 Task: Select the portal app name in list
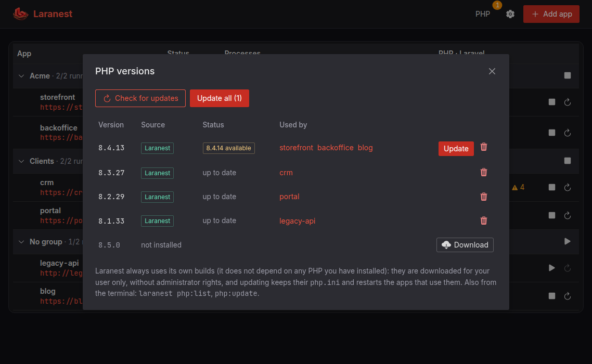click(x=50, y=210)
